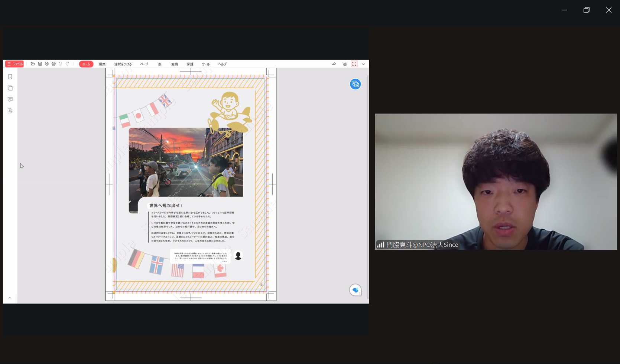Open the bookmarks panel in left sidebar
This screenshot has height=364, width=620.
[10, 76]
